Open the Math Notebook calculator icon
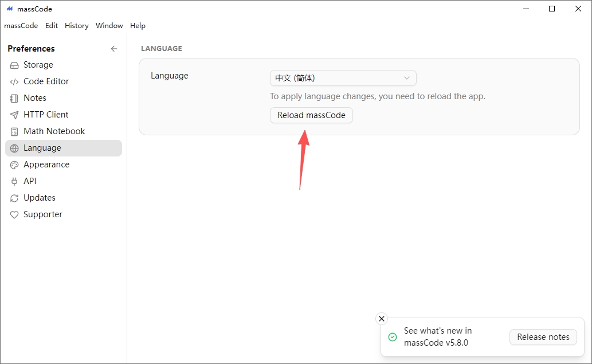 click(14, 132)
